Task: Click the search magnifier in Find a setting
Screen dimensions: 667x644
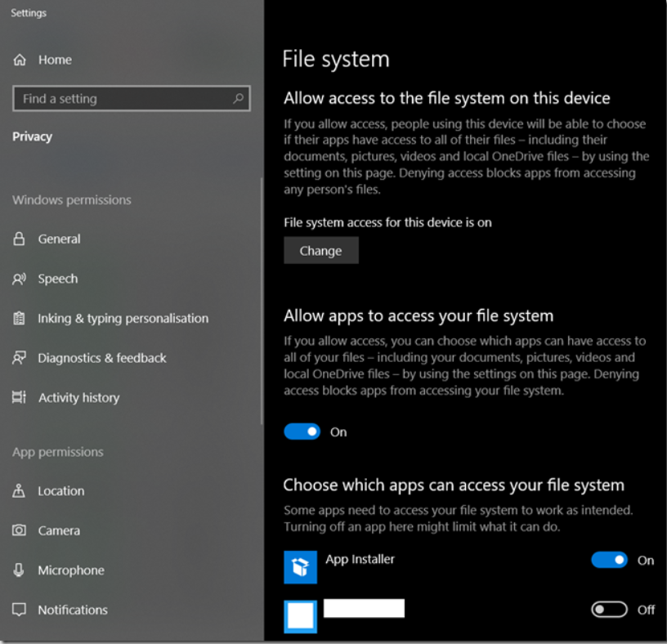Action: (x=237, y=98)
